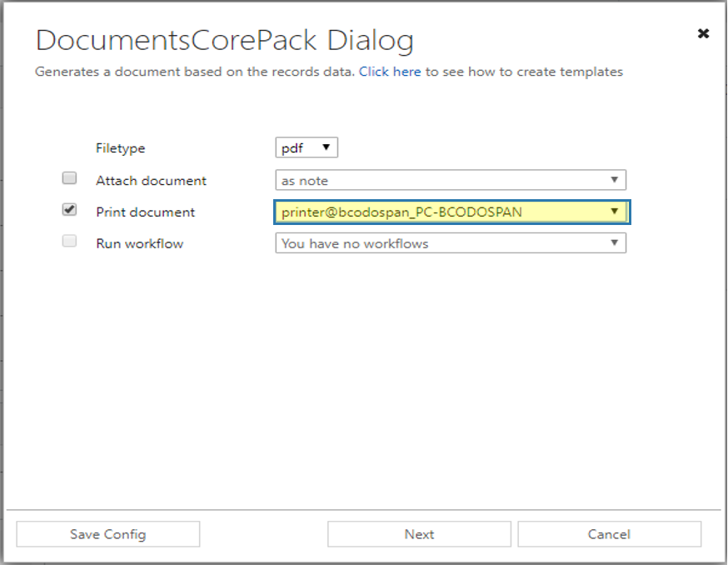
Task: Click the "Print document" label text
Action: point(145,212)
